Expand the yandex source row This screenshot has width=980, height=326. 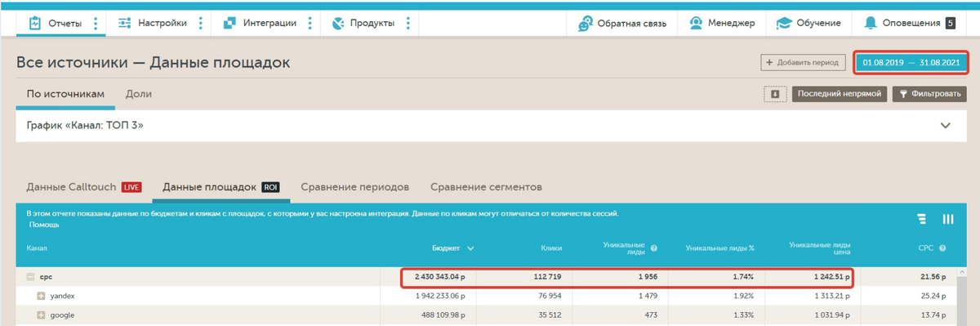click(41, 296)
